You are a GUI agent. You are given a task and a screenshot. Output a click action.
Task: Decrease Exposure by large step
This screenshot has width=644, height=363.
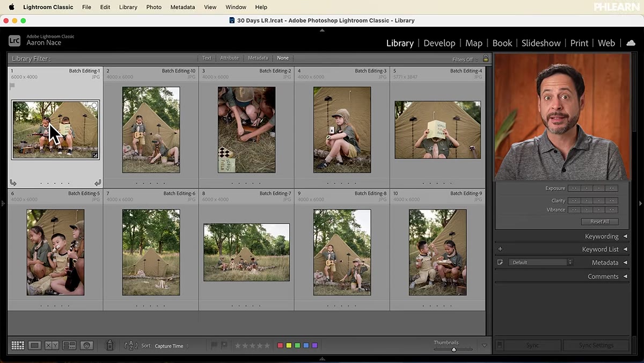click(x=574, y=188)
